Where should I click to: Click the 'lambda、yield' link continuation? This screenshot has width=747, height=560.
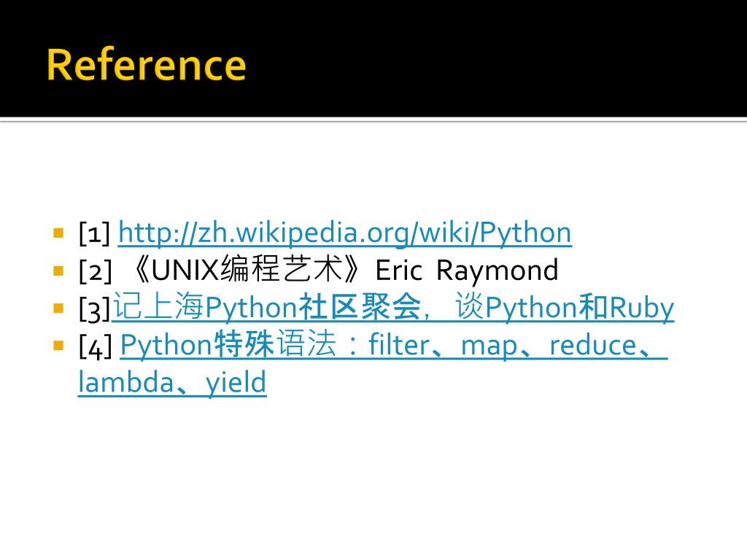point(172,382)
